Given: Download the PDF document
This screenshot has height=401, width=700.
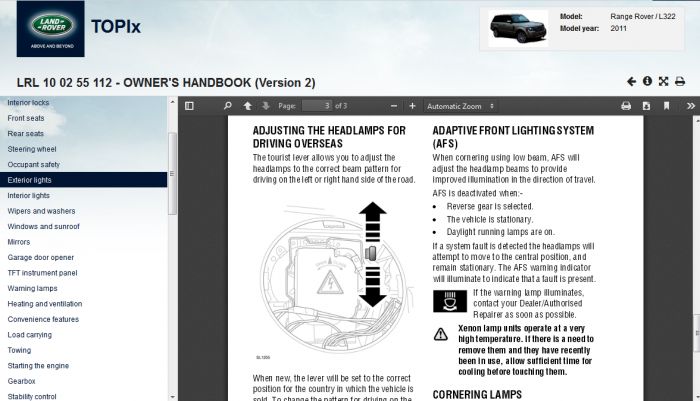Looking at the screenshot, I should [646, 106].
